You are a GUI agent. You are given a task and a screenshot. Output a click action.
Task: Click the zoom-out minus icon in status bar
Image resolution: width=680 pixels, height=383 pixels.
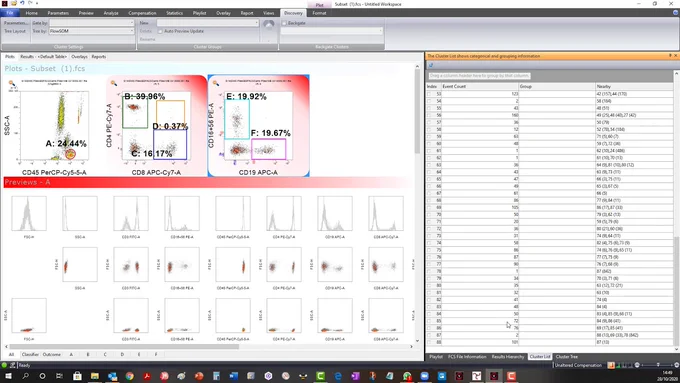point(637,365)
